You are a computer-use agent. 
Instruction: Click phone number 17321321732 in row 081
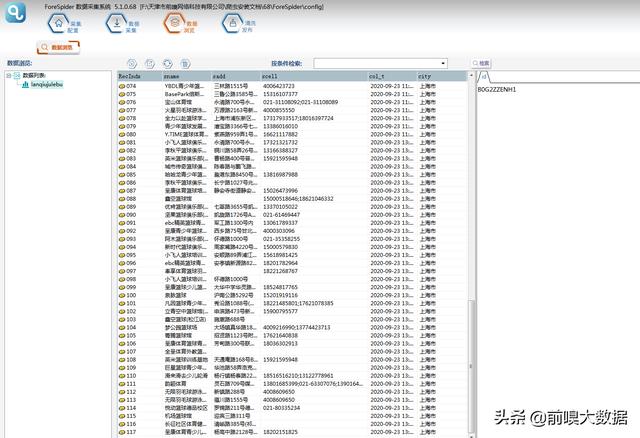click(x=280, y=142)
